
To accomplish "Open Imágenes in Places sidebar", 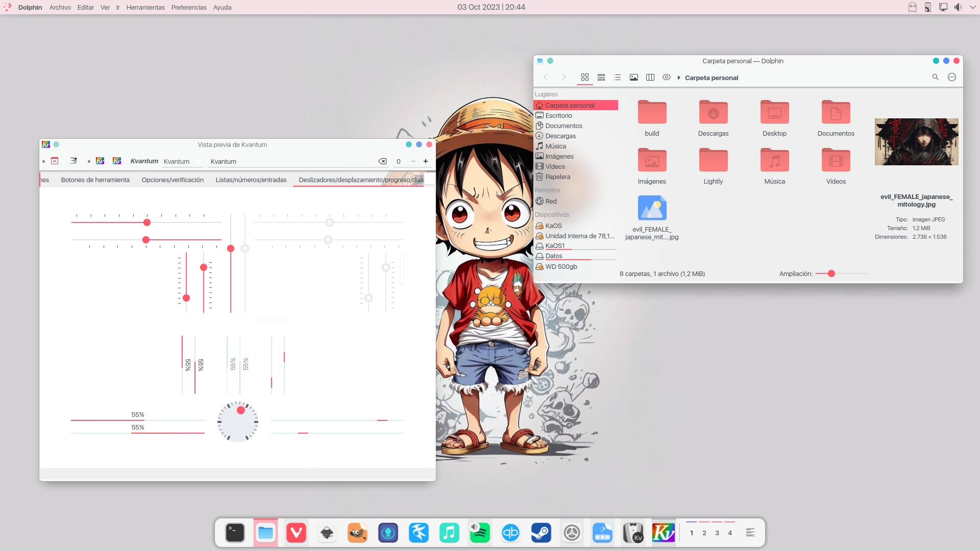I will (576, 156).
